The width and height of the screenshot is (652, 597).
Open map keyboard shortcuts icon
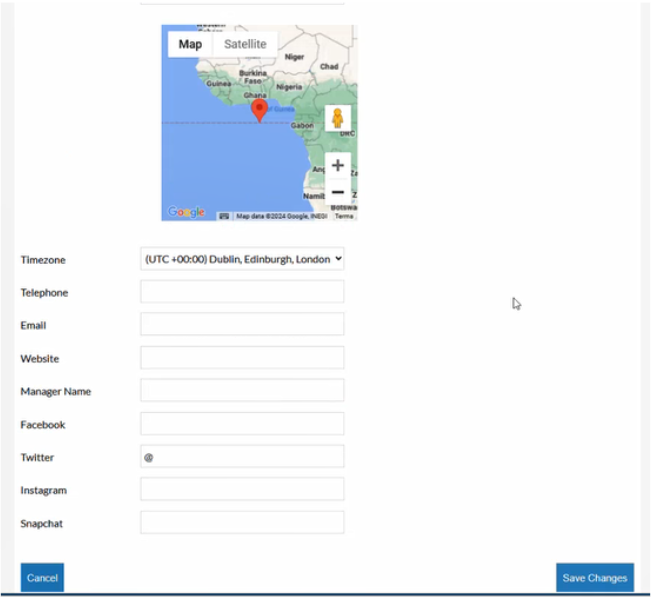224,215
